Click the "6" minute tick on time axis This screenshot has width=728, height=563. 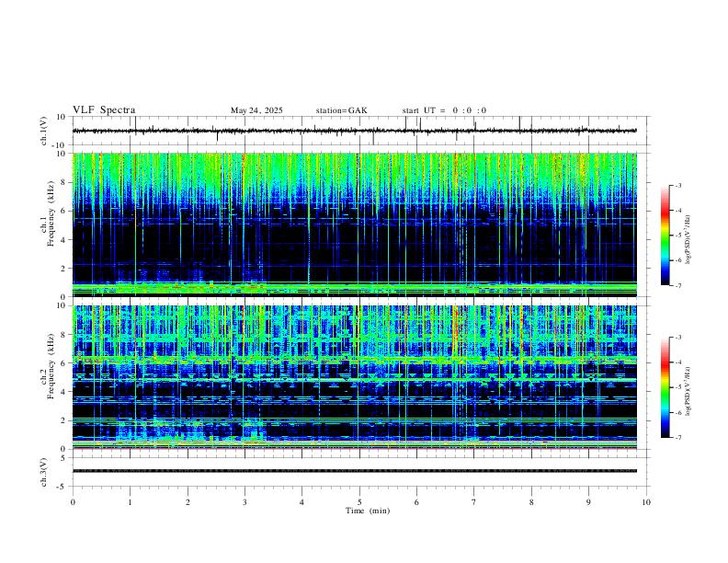coord(416,502)
